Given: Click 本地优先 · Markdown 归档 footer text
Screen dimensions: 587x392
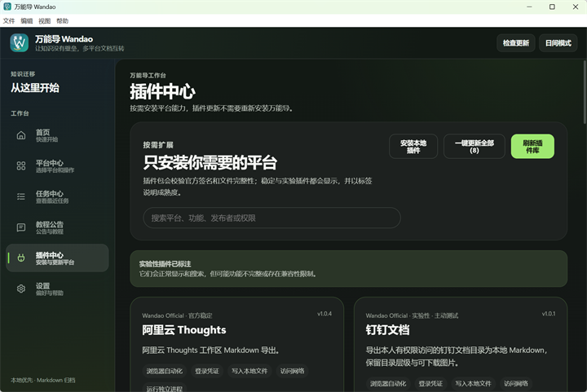Looking at the screenshot, I should (x=43, y=380).
